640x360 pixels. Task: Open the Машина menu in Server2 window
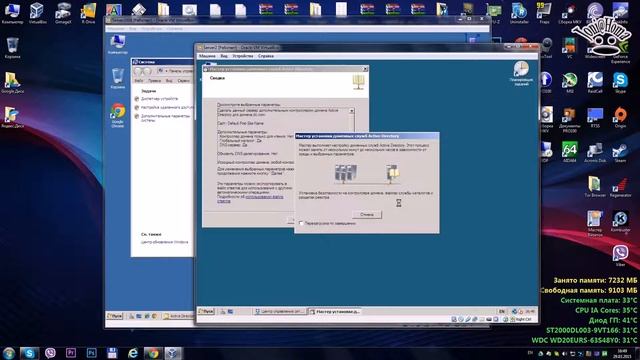tap(207, 56)
